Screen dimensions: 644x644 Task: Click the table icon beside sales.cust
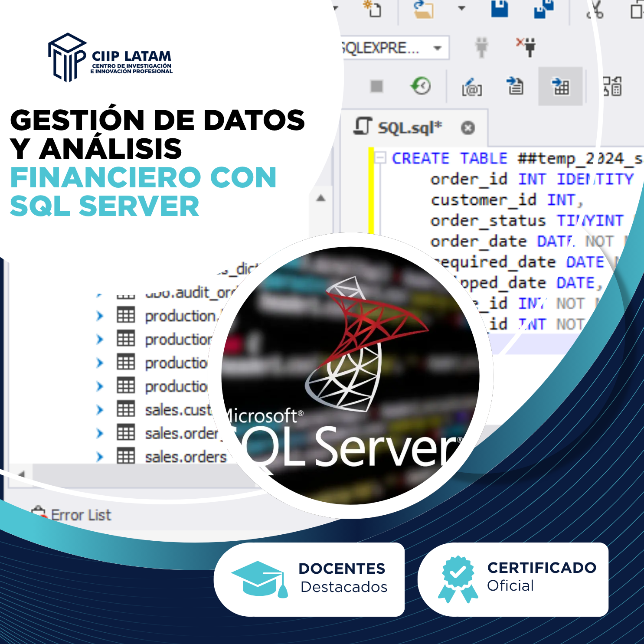coord(126,409)
